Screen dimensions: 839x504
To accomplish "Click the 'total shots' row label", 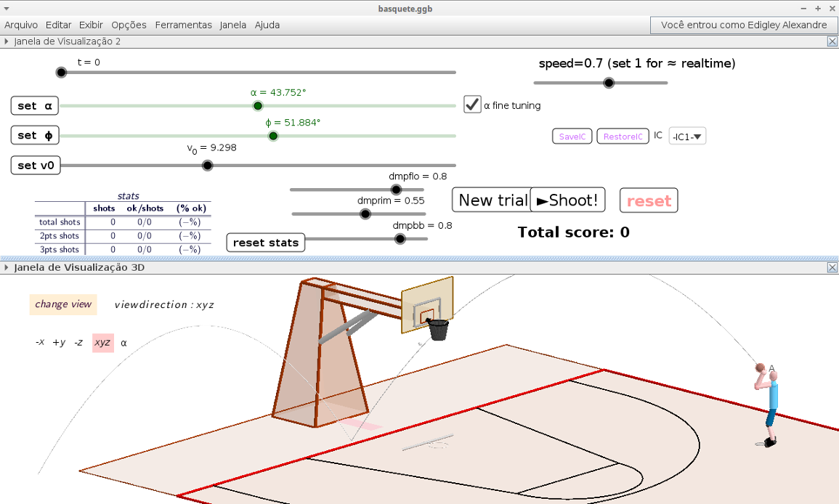I will pos(60,222).
